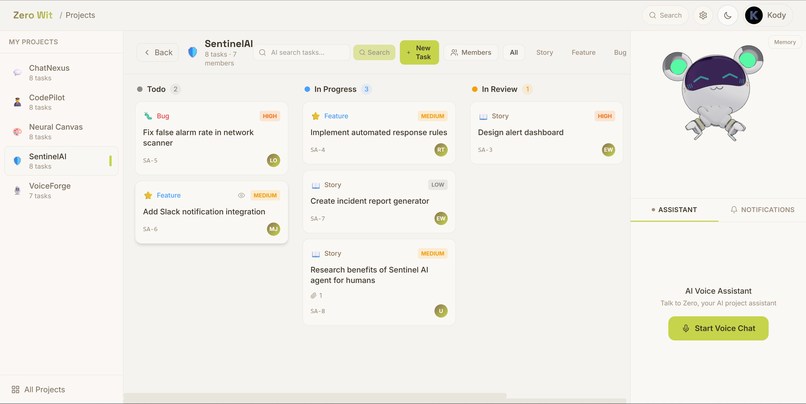Click the top bar Search field

tap(665, 15)
